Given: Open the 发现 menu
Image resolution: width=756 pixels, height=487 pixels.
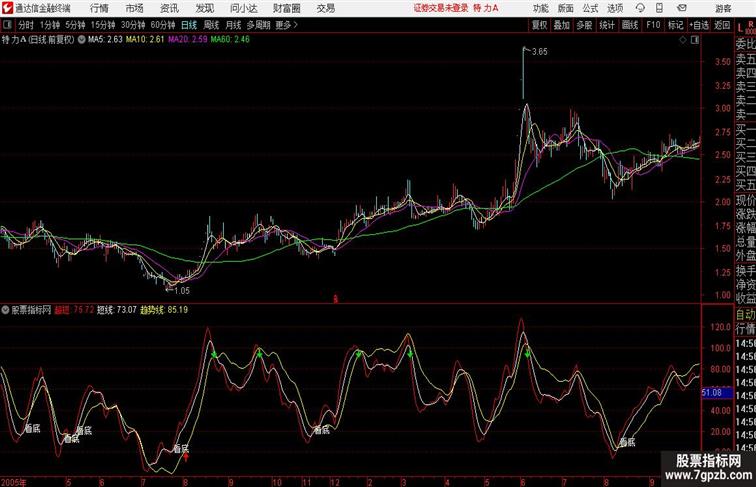Looking at the screenshot, I should [x=204, y=8].
